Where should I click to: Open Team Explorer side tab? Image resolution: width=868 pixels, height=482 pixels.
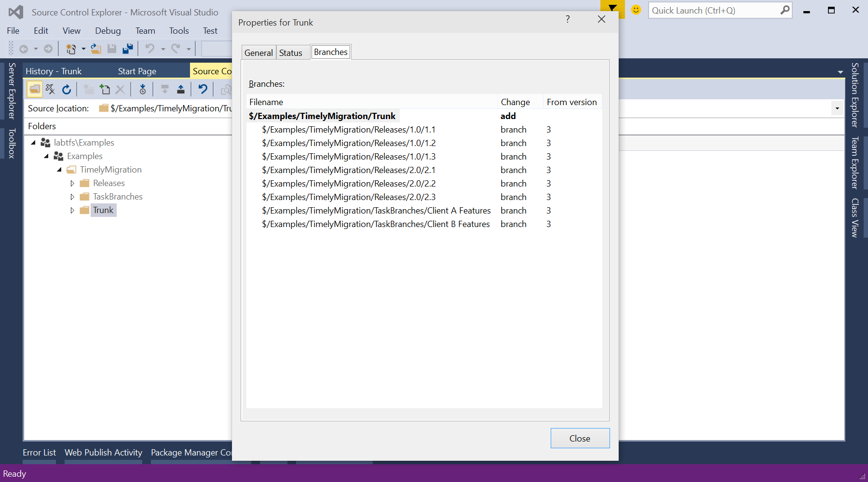click(854, 163)
